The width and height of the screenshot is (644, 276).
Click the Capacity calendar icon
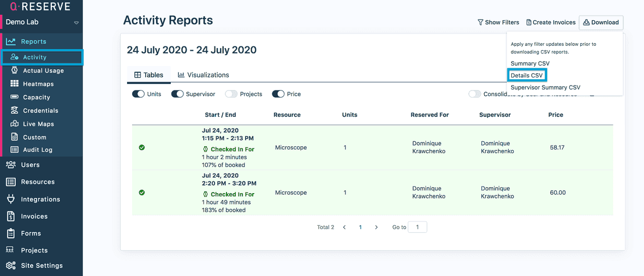click(x=14, y=97)
